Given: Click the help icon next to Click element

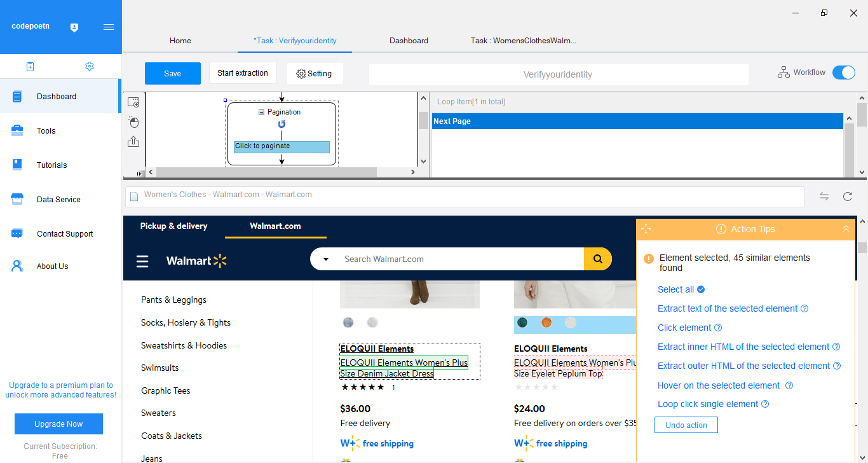Looking at the screenshot, I should point(718,328).
